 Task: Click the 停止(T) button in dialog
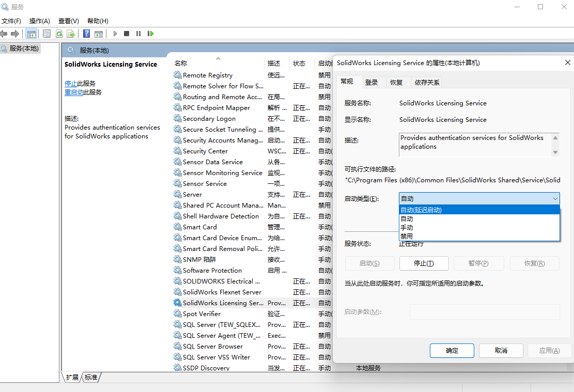(424, 263)
